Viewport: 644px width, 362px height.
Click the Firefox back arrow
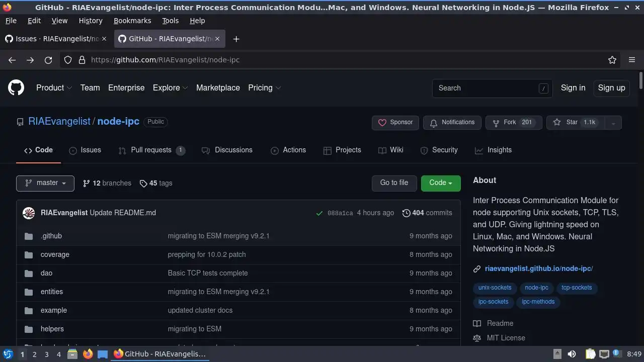tap(12, 60)
